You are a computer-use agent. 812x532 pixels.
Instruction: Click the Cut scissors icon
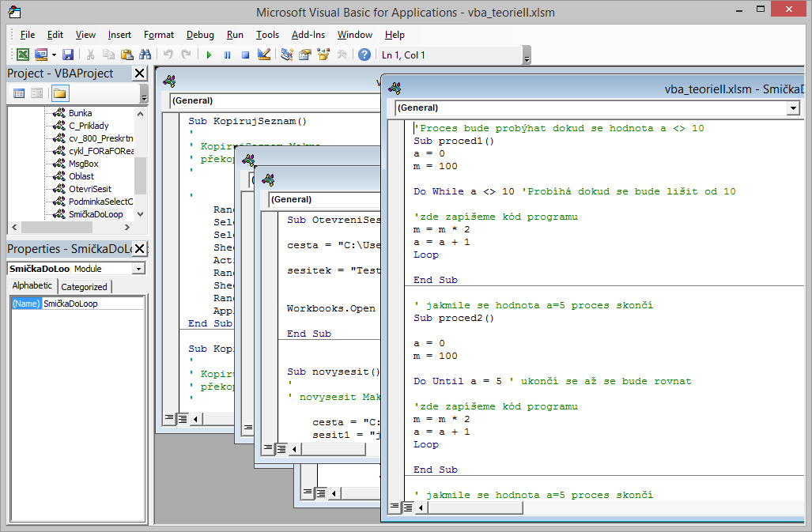point(90,55)
